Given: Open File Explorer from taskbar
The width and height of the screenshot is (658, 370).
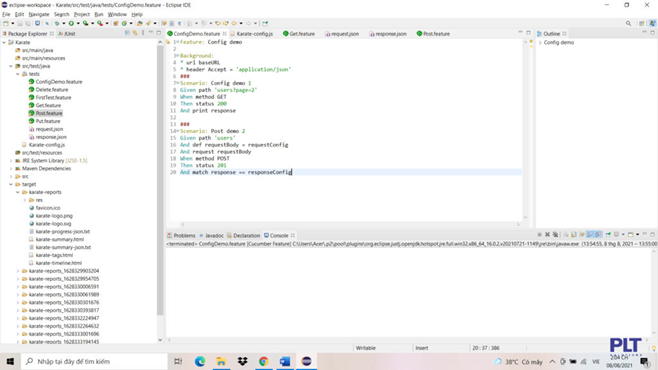Looking at the screenshot, I should tap(221, 361).
